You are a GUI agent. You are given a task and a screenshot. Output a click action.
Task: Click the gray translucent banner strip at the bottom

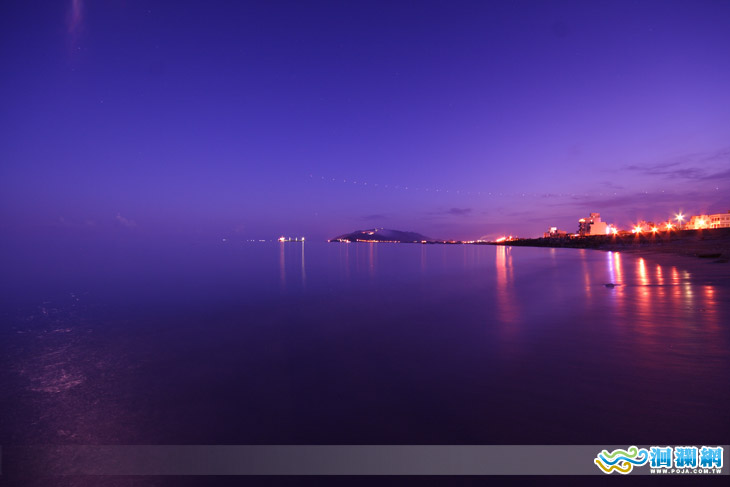(300, 459)
